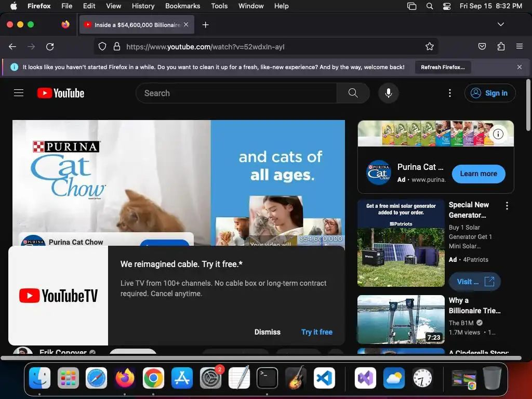Open Finder from the dock
Screen dimensions: 532x399
point(39,378)
